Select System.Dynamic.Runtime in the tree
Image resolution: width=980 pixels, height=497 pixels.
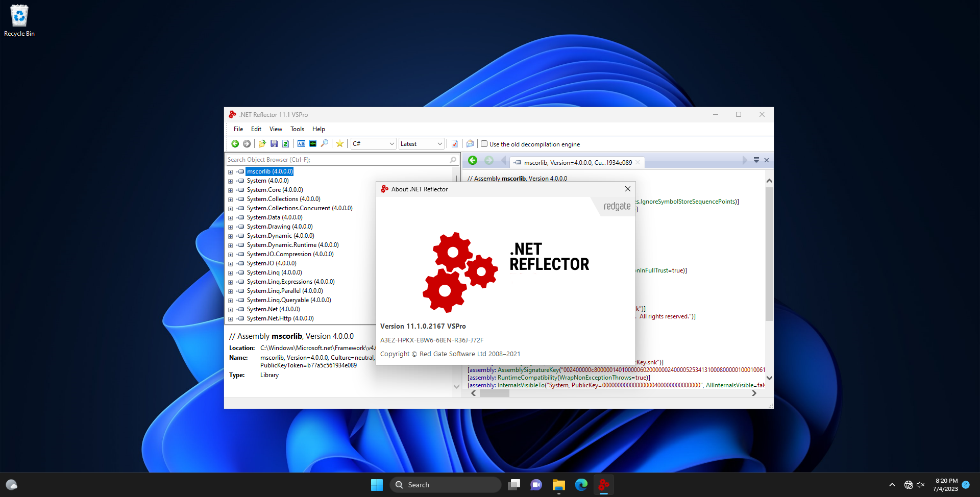(x=293, y=245)
